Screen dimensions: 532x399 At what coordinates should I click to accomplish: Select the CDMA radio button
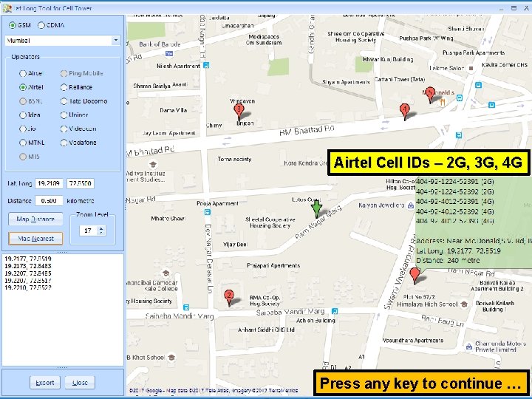(x=41, y=25)
